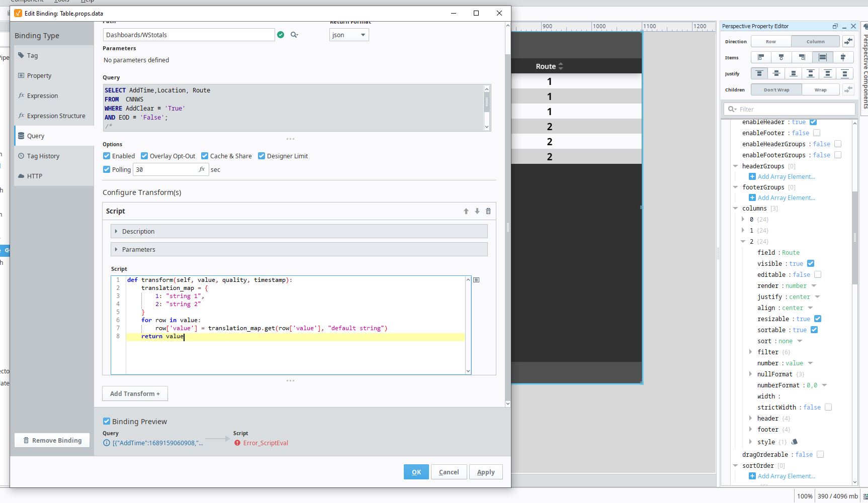868x503 pixels.
Task: Delete the Script transform with trash icon
Action: pos(488,211)
